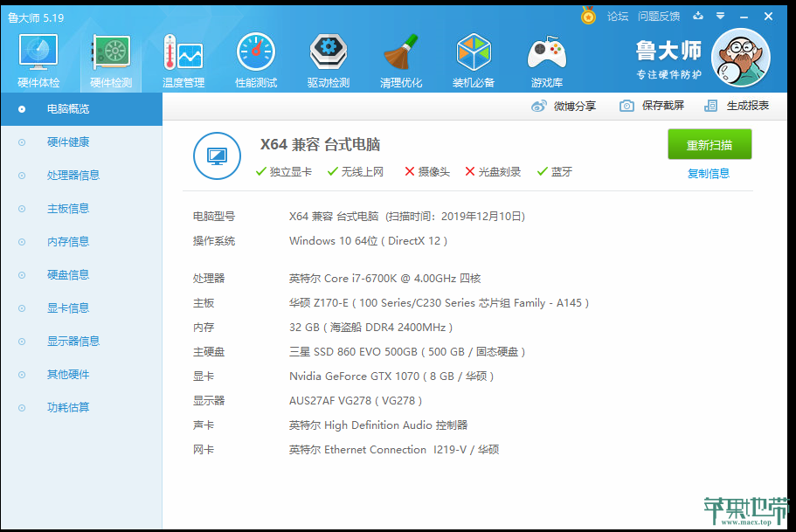Click the green 重新扫描 rescan button
Image resolution: width=796 pixels, height=532 pixels.
click(709, 145)
